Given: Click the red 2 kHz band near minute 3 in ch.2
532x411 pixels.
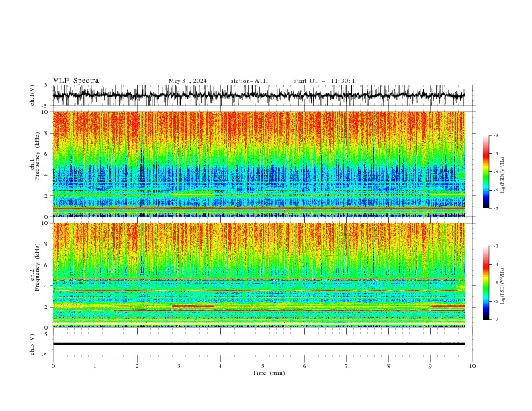Looking at the screenshot, I should [193, 306].
